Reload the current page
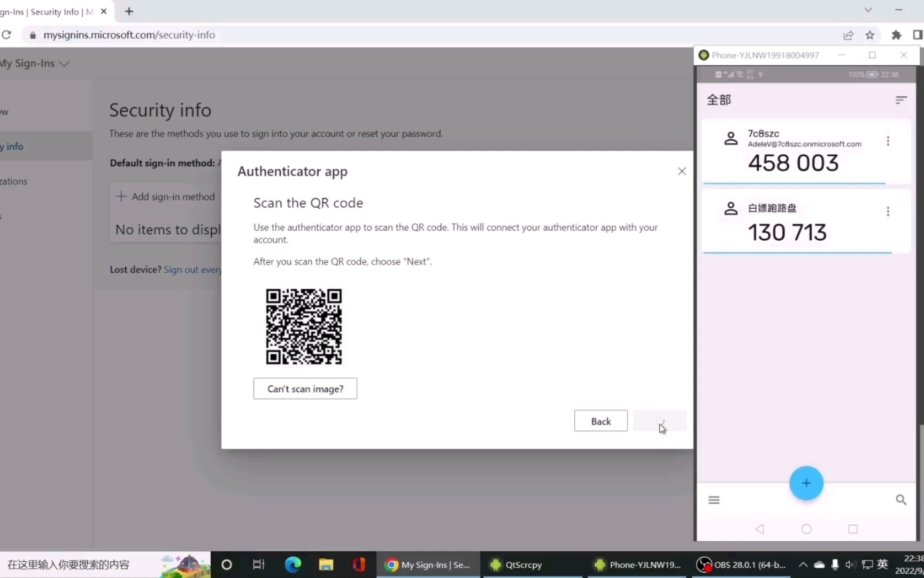Image resolution: width=924 pixels, height=578 pixels. pyautogui.click(x=6, y=35)
